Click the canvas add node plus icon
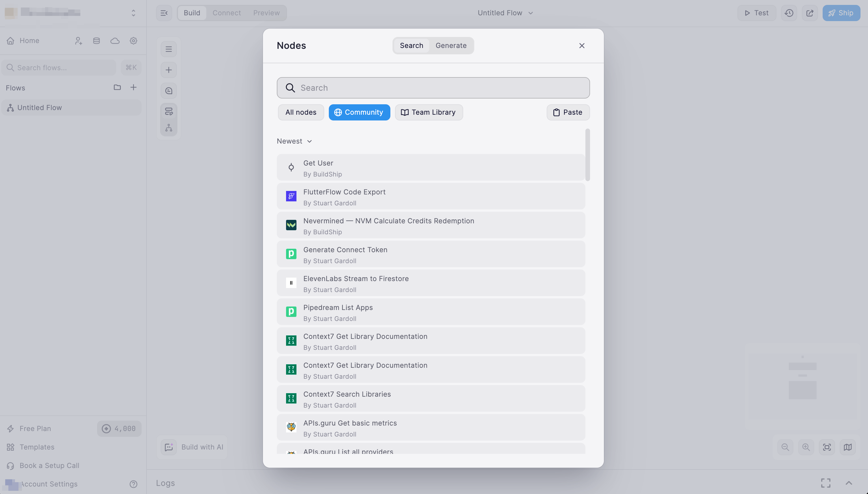Image resolution: width=868 pixels, height=494 pixels. pyautogui.click(x=169, y=70)
